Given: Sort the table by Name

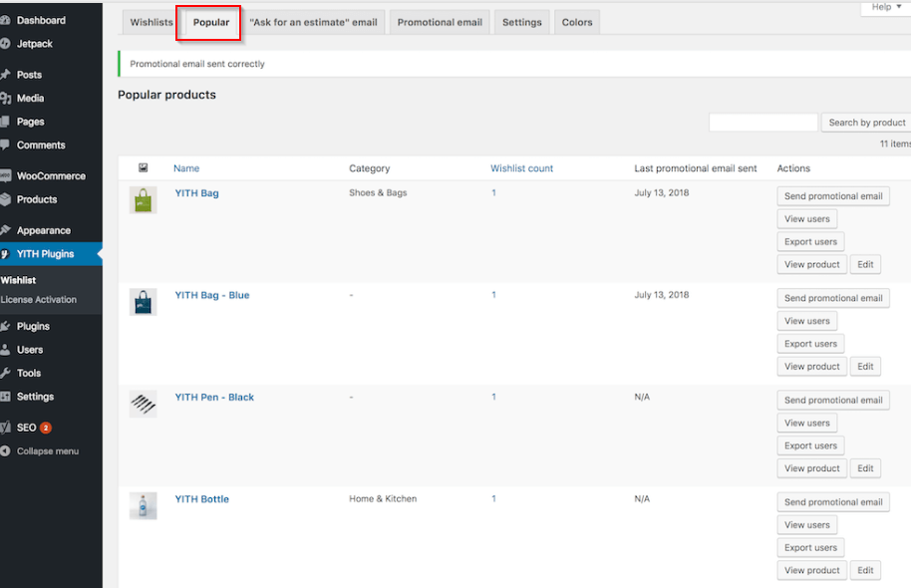Looking at the screenshot, I should (186, 168).
